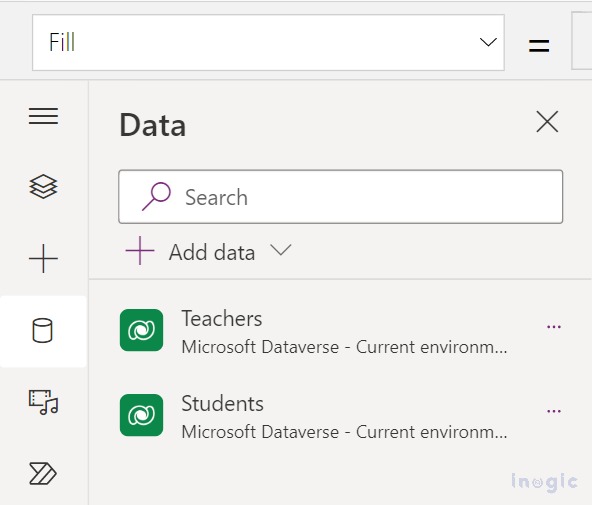
Task: Click the Insert plus icon in sidebar
Action: [43, 258]
